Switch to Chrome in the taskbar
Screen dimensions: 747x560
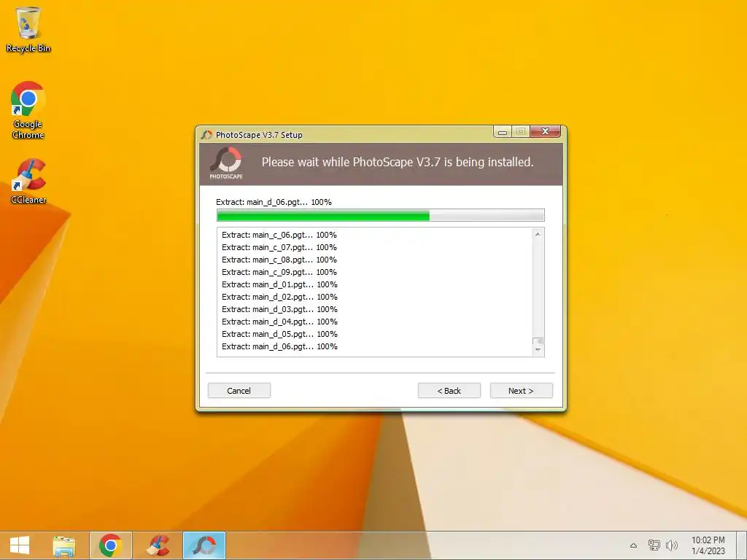click(x=111, y=545)
